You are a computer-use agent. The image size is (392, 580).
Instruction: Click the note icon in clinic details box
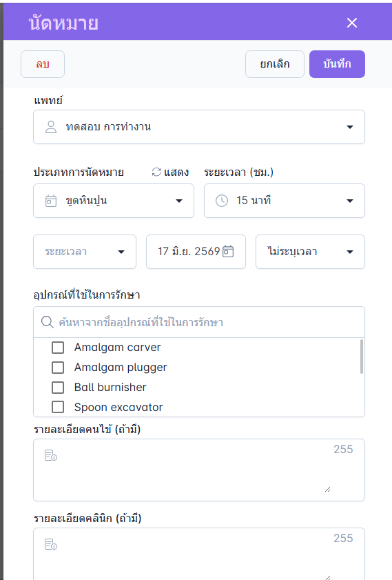click(50, 544)
